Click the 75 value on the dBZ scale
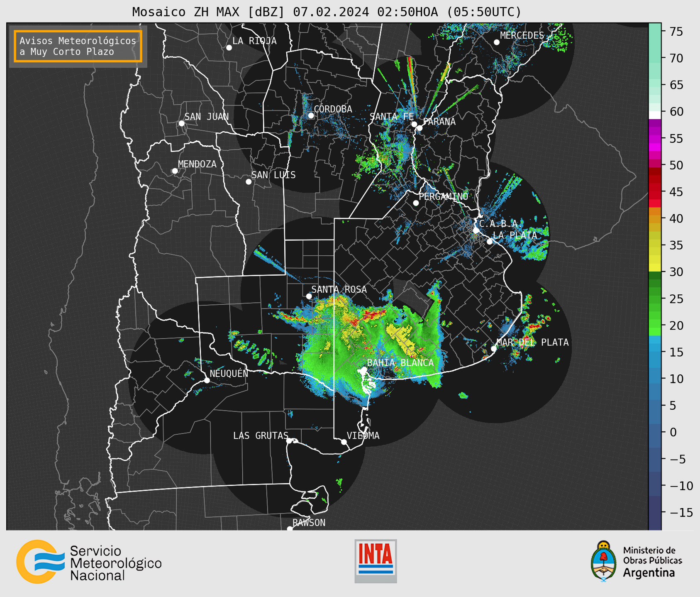 coord(676,32)
